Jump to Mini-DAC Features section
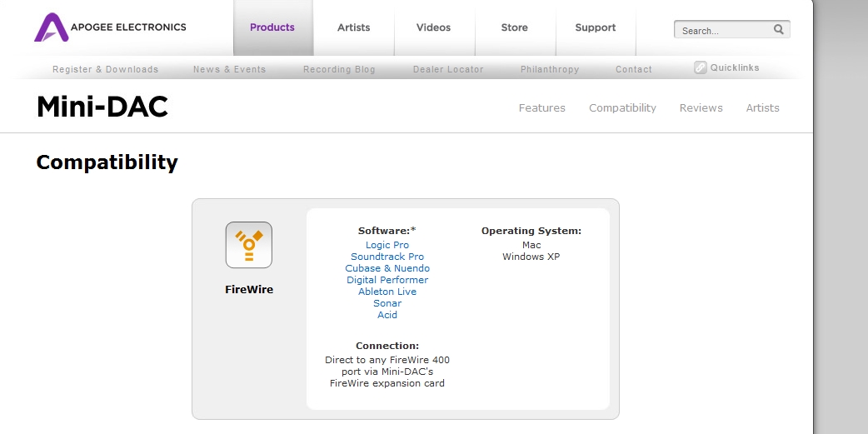The width and height of the screenshot is (868, 434). pos(542,108)
